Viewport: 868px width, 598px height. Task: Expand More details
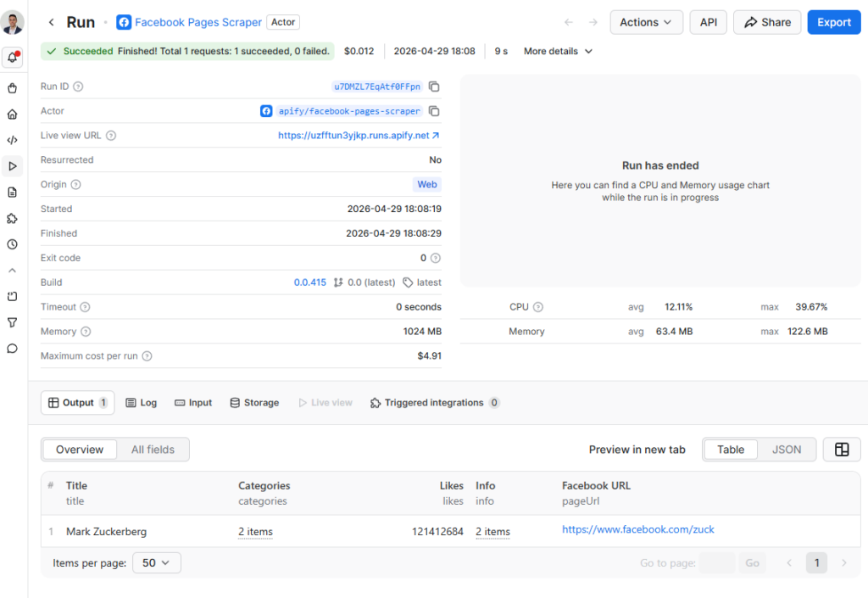pyautogui.click(x=558, y=51)
